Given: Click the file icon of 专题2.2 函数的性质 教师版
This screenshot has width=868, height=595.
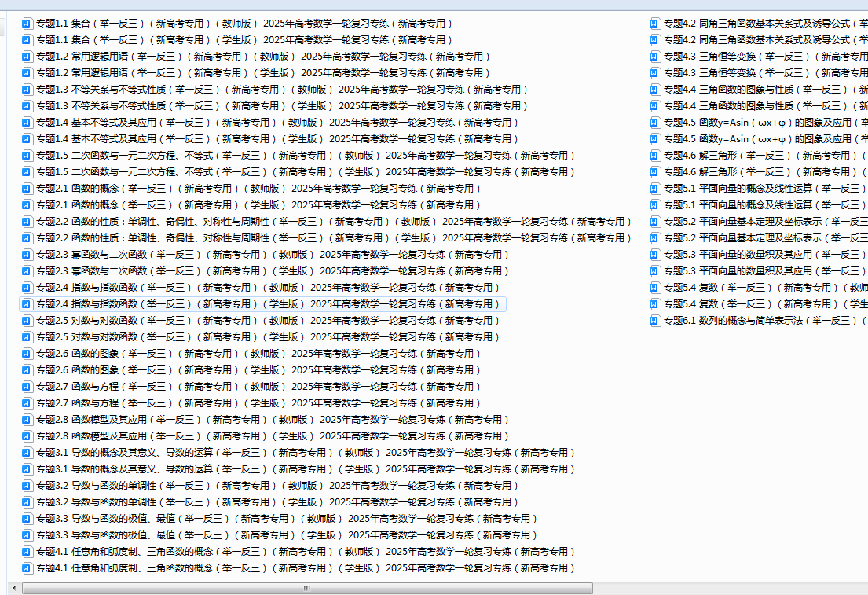Looking at the screenshot, I should pos(27,222).
